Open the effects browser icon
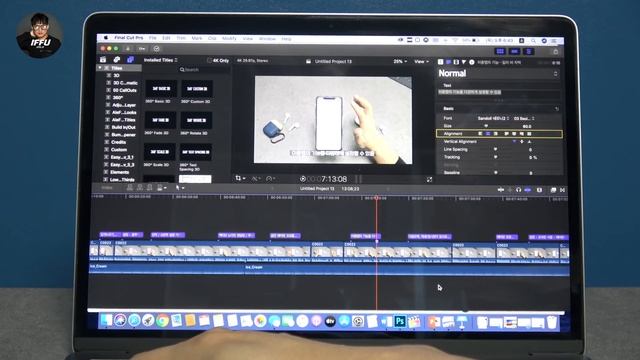This screenshot has height=360, width=640. click(553, 190)
